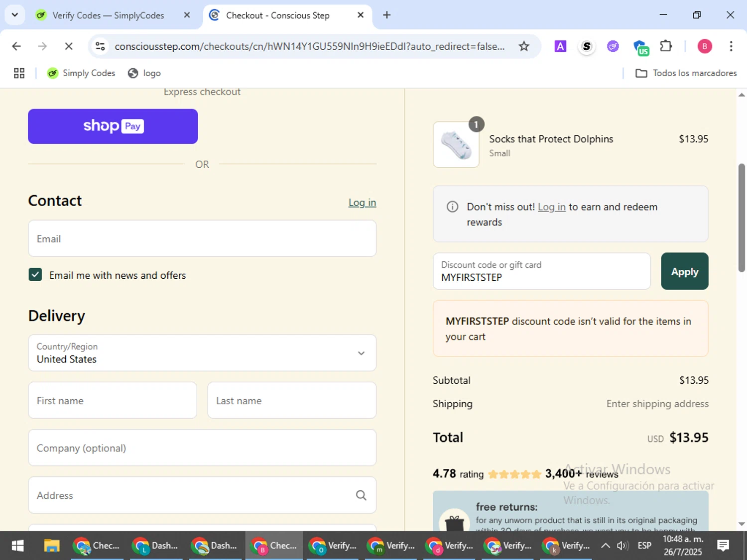Screen dimensions: 747x560
Task: Open the SimplyCodes S extension
Action: click(587, 46)
